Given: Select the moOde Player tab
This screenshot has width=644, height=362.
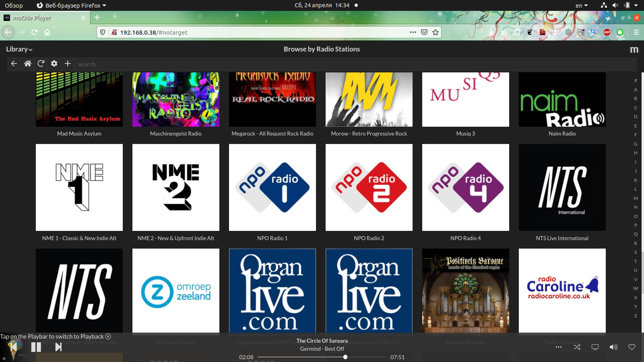Looking at the screenshot, I should click(44, 18).
